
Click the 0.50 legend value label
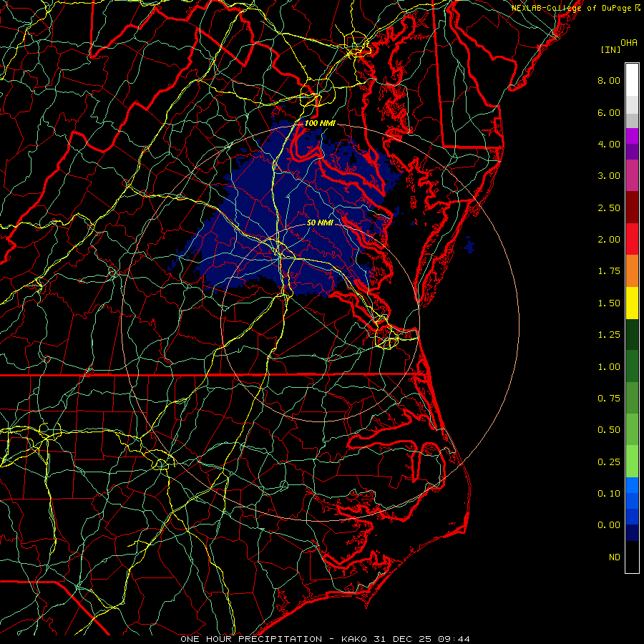click(609, 430)
